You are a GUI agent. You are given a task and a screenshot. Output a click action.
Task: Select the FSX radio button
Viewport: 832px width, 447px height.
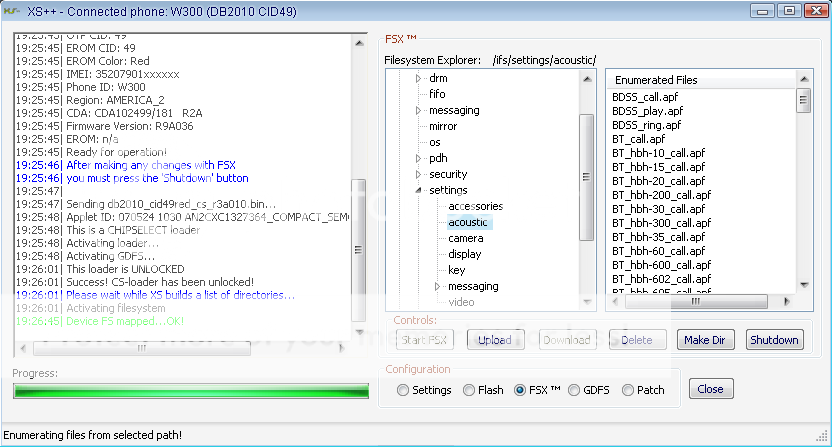tap(520, 390)
